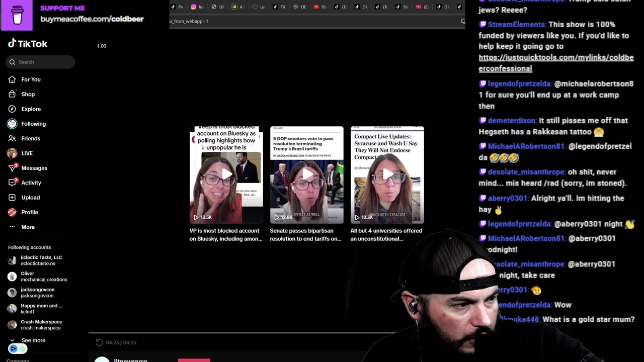Open the buymeacoffee.com/coldbeer link
The image size is (644, 362).
(92, 19)
